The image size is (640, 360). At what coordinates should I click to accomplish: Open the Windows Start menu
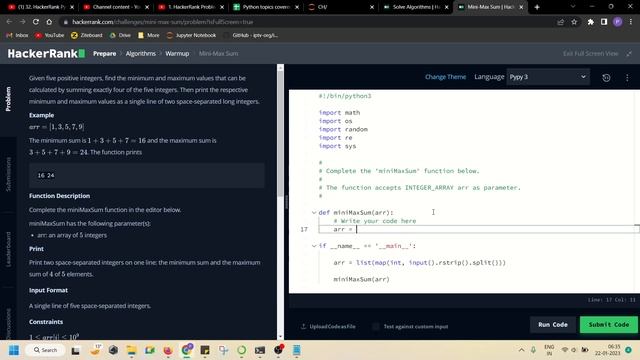point(14,350)
